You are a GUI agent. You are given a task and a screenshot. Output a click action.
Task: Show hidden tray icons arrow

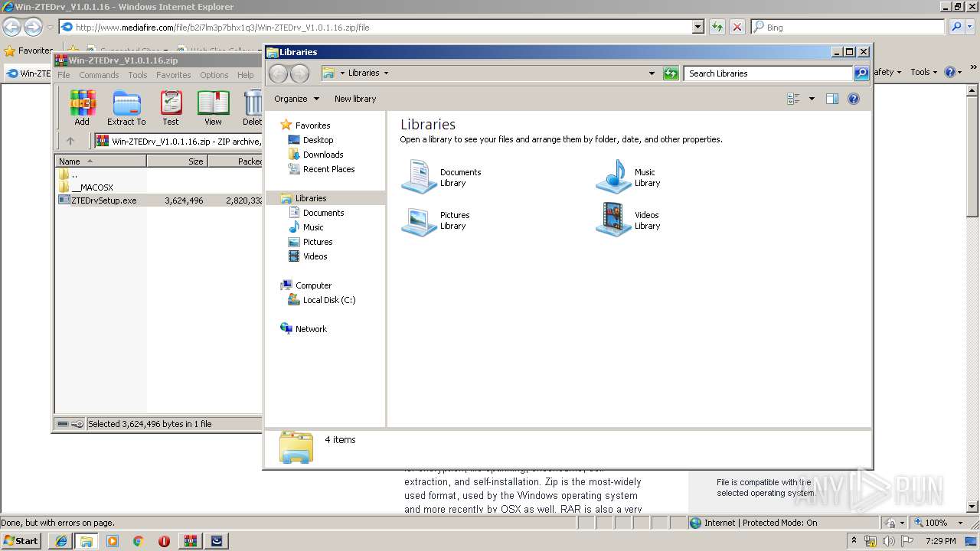coord(854,541)
